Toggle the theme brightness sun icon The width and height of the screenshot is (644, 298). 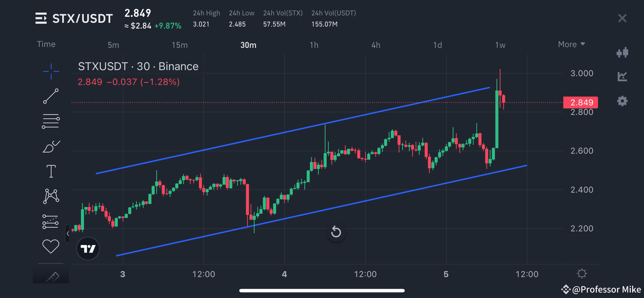[x=582, y=274]
